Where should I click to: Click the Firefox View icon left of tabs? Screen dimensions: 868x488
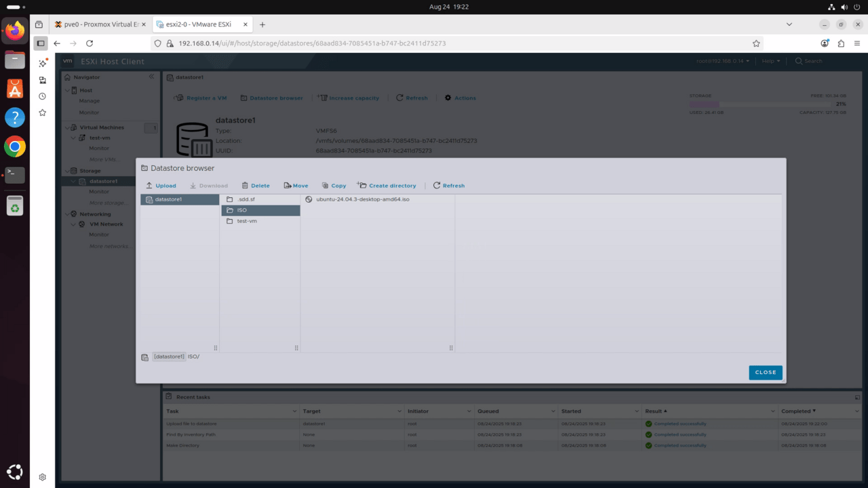pyautogui.click(x=39, y=24)
